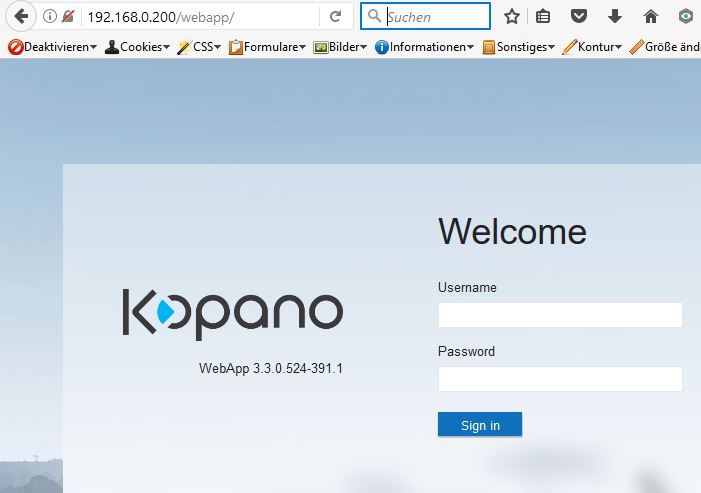Click the browser back arrow button
This screenshot has width=701, height=493.
coord(21,17)
